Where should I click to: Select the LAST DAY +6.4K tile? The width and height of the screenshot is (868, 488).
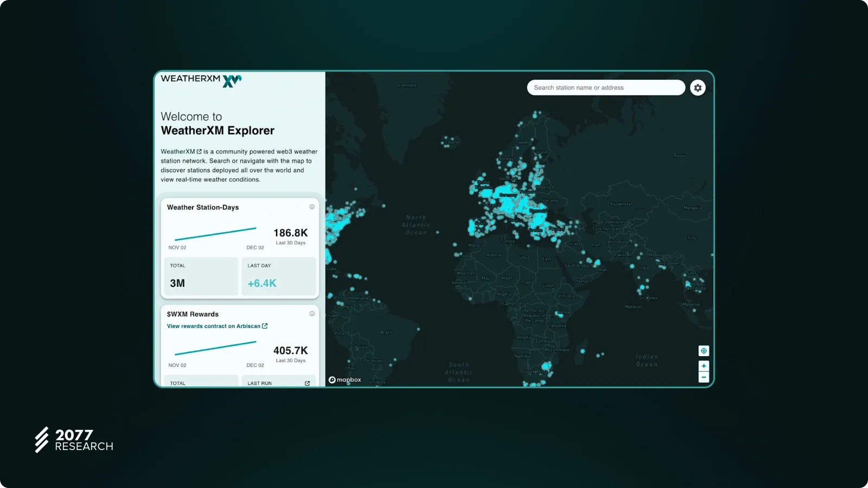[278, 277]
